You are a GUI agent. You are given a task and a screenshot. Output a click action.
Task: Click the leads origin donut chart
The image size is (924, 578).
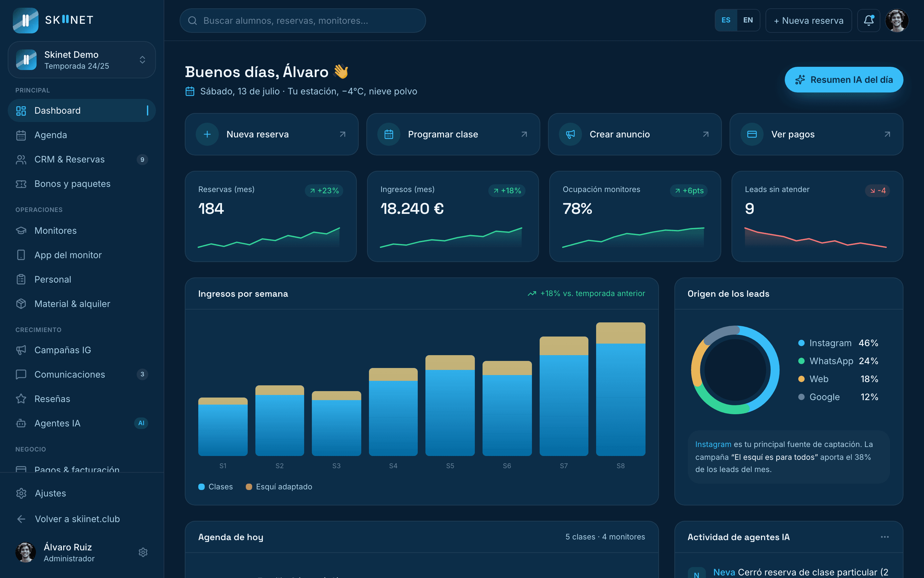click(x=735, y=370)
